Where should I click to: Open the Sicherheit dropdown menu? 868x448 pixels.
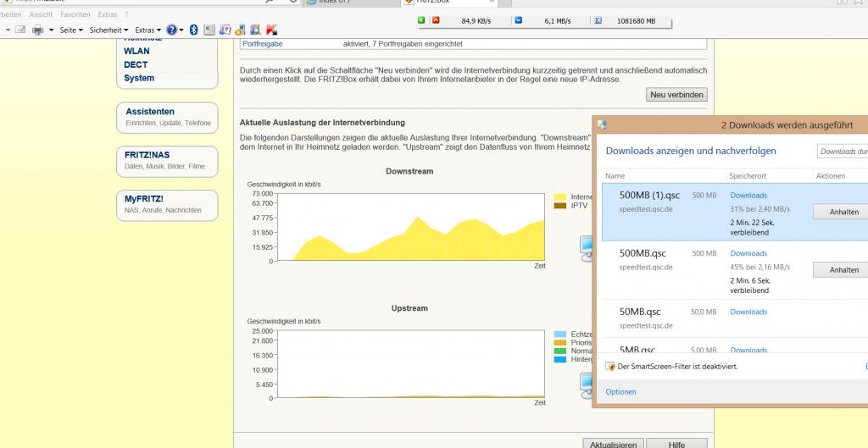108,30
